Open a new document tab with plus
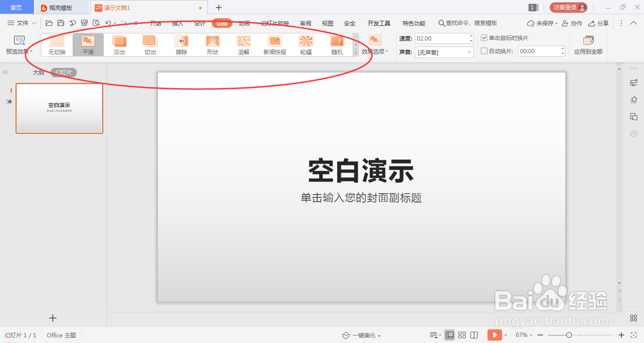The height and width of the screenshot is (343, 644). click(219, 8)
